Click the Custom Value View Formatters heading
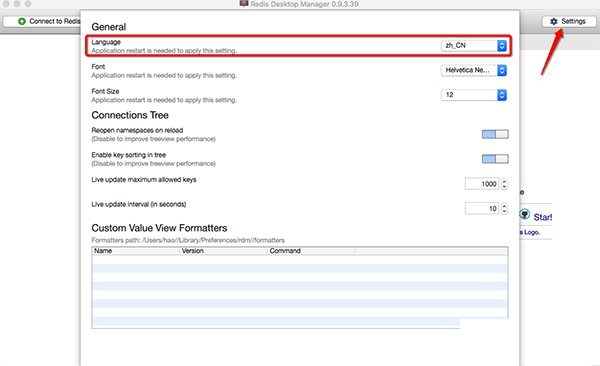 click(159, 228)
